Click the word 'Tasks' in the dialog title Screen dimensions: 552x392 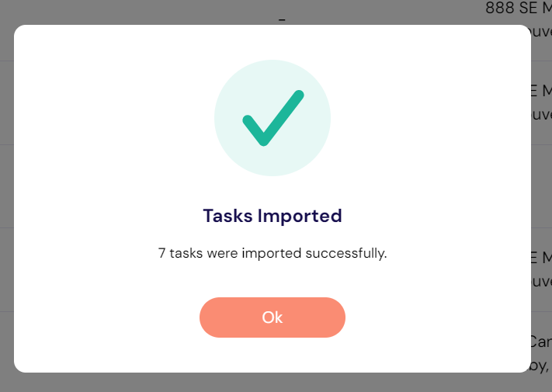pos(227,216)
